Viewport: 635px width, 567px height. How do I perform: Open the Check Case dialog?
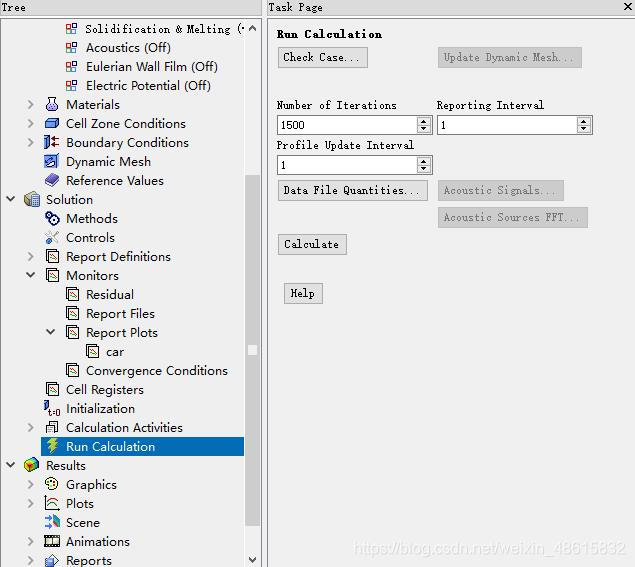point(322,58)
